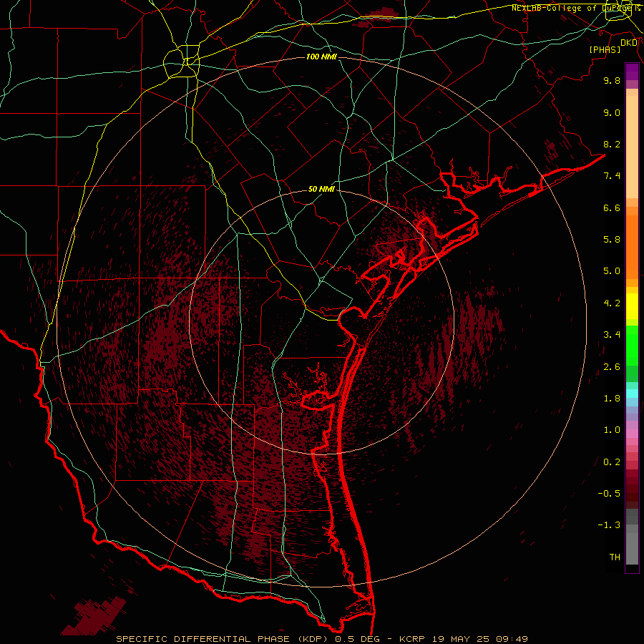The width and height of the screenshot is (644, 644).
Task: Click the yellow highway loop around the city
Action: pyautogui.click(x=181, y=62)
